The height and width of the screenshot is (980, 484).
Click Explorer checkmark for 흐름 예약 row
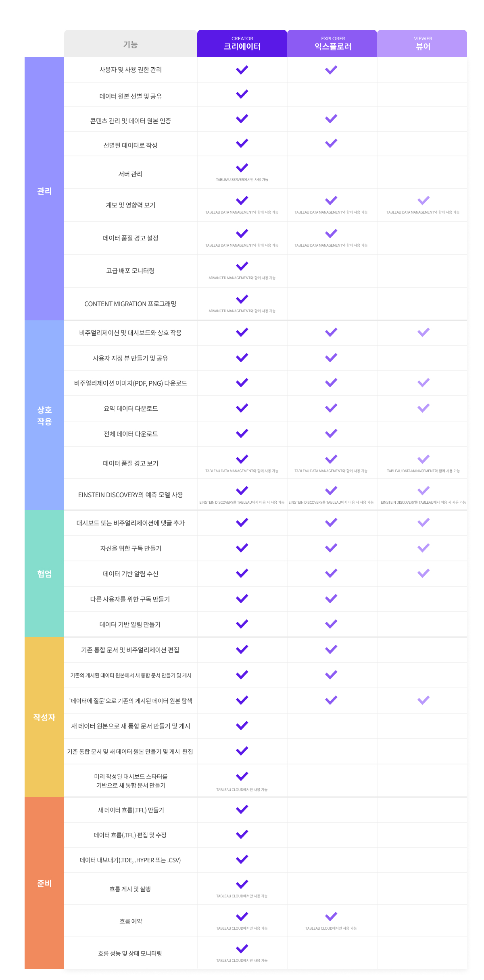point(331,916)
